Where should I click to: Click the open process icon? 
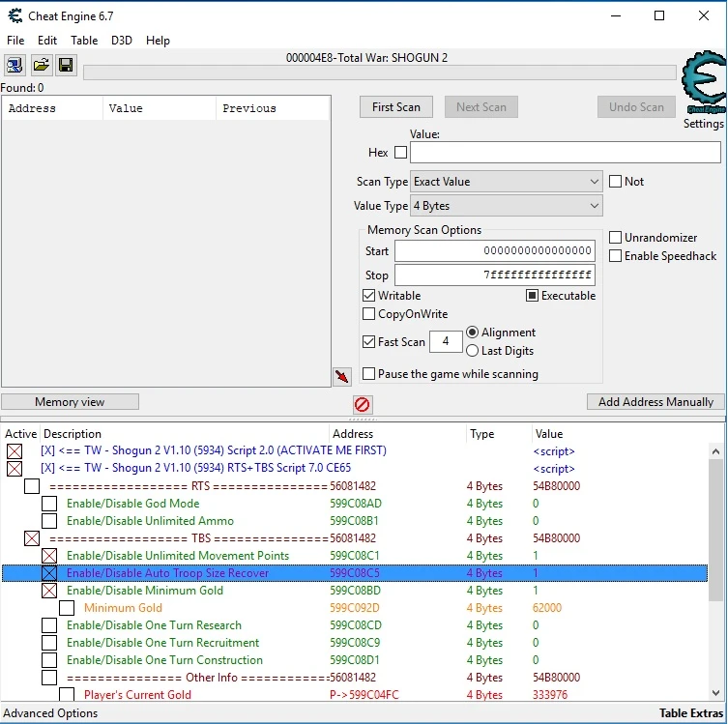tap(15, 66)
